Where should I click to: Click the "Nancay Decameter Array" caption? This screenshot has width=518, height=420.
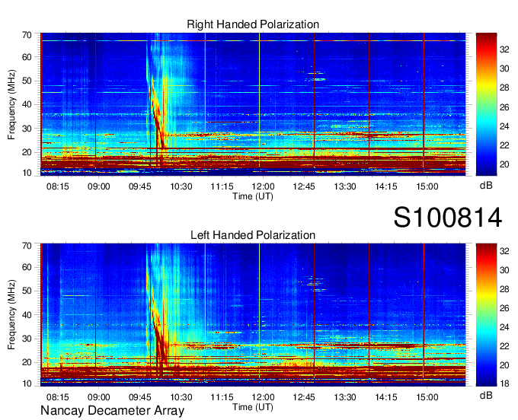point(112,411)
